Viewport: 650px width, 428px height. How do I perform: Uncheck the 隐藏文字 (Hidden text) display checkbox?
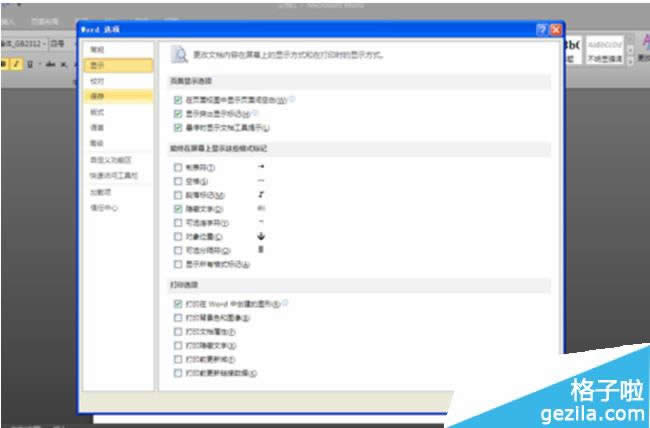click(178, 209)
